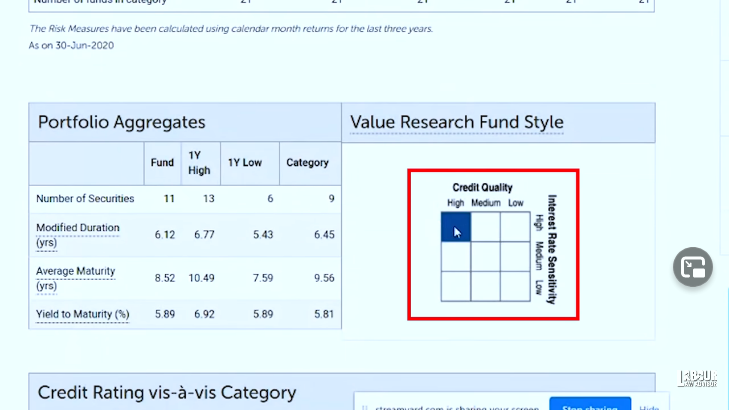Click Average Maturity 1Y Low value 7.59
This screenshot has height=410, width=729.
pyautogui.click(x=263, y=278)
